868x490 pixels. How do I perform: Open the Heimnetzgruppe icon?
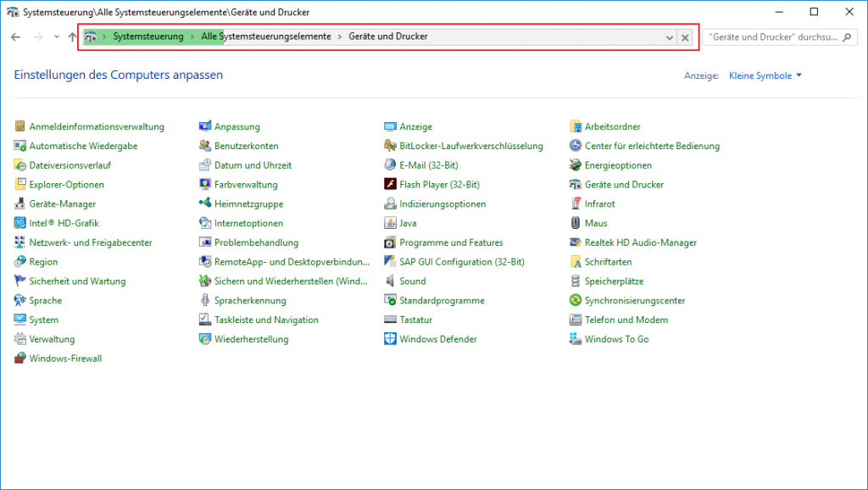point(205,203)
